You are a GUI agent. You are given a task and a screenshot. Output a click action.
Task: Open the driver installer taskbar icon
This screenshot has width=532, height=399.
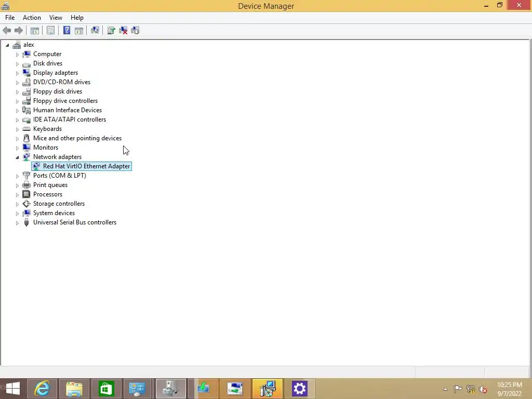pyautogui.click(x=268, y=389)
